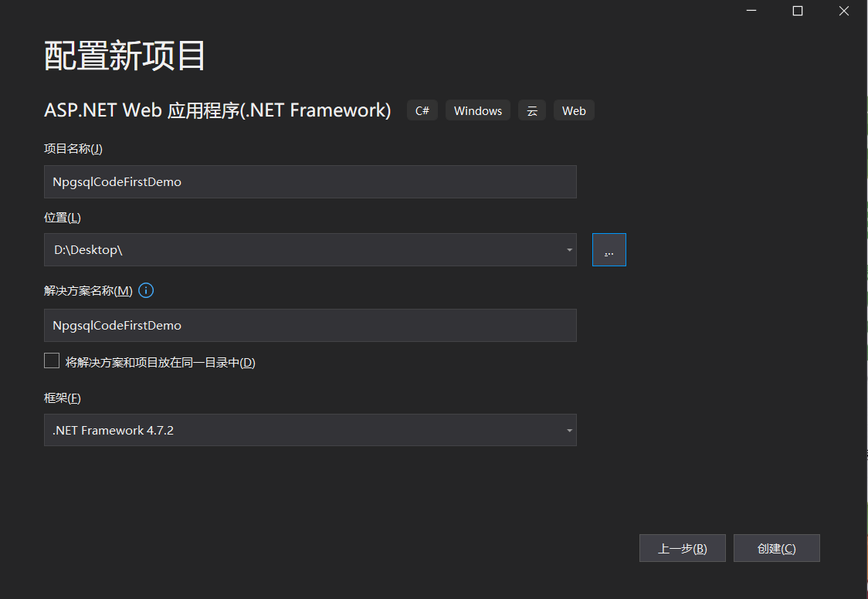Close the configure new project dialog
The height and width of the screenshot is (599, 868).
[843, 11]
